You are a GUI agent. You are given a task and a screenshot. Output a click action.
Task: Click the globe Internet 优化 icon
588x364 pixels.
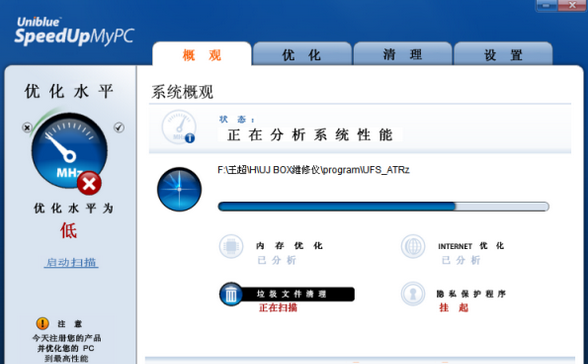tap(413, 246)
